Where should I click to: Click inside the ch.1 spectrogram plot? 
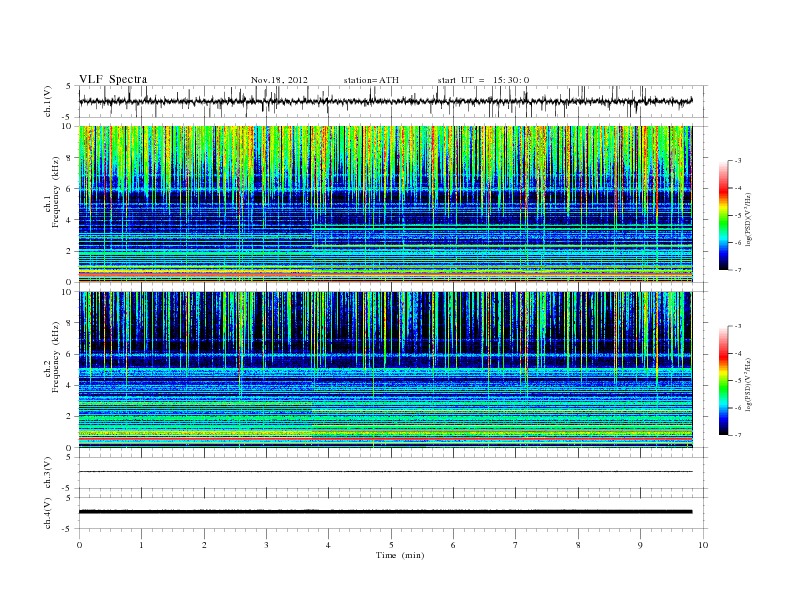(385, 204)
